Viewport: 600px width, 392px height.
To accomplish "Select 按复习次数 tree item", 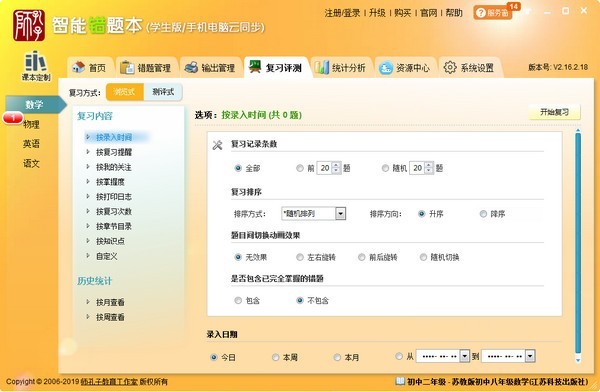I will (x=114, y=211).
